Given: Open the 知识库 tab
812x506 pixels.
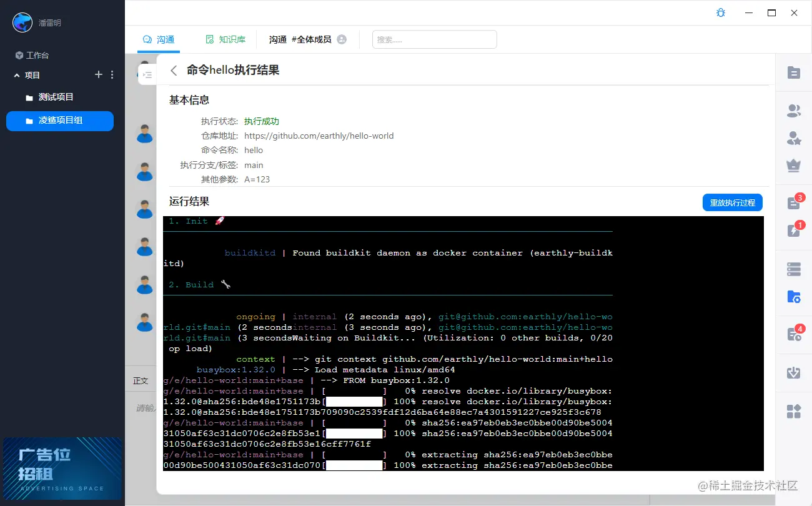Looking at the screenshot, I should 225,39.
